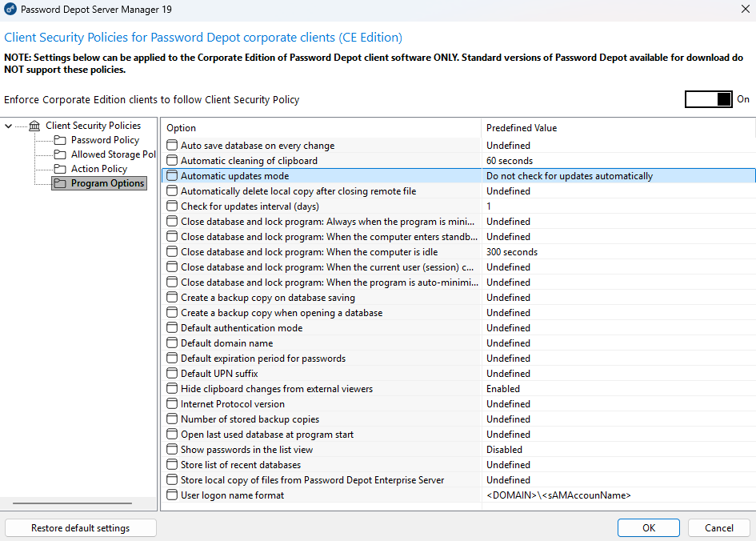Toggle the Enforce Client Security Policy switch
756x541 pixels.
[708, 99]
